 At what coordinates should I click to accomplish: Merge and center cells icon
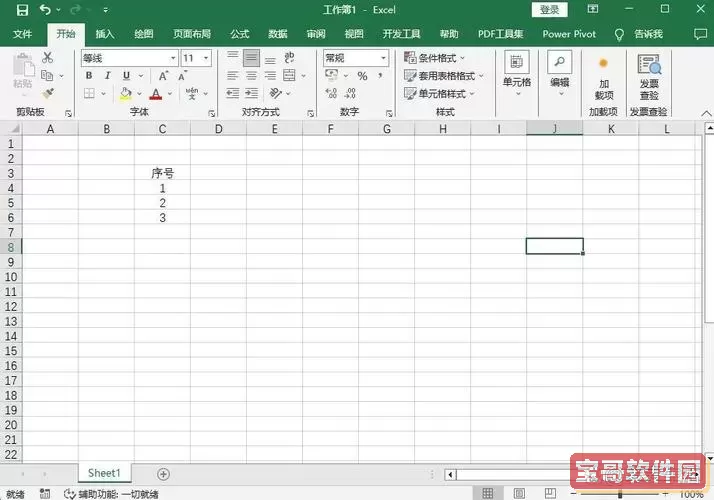[289, 76]
